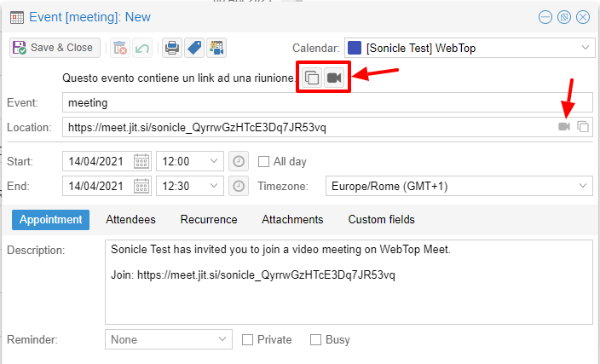
Task: Open the Recurrence tab
Action: tap(209, 219)
